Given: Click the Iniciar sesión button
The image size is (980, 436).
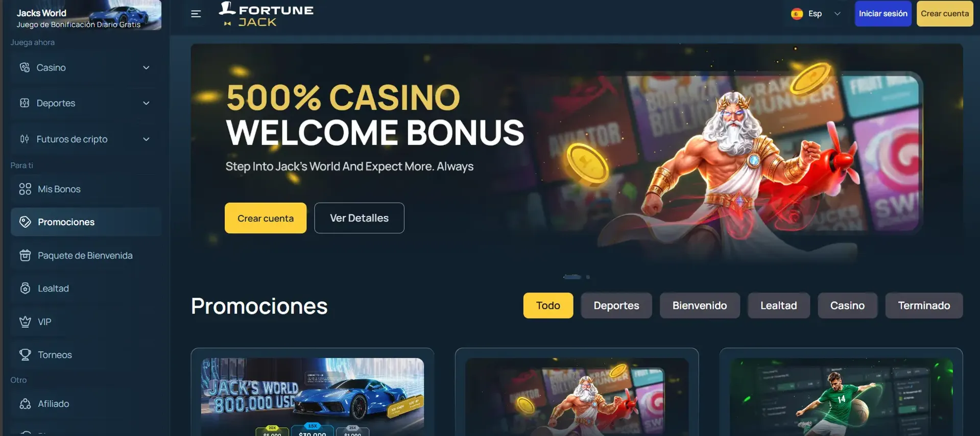Looking at the screenshot, I should pos(883,14).
